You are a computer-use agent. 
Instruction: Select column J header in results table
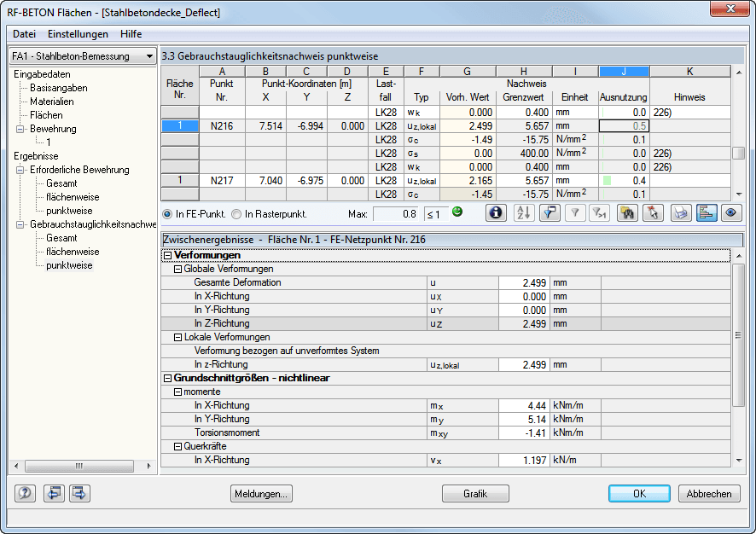tap(624, 72)
